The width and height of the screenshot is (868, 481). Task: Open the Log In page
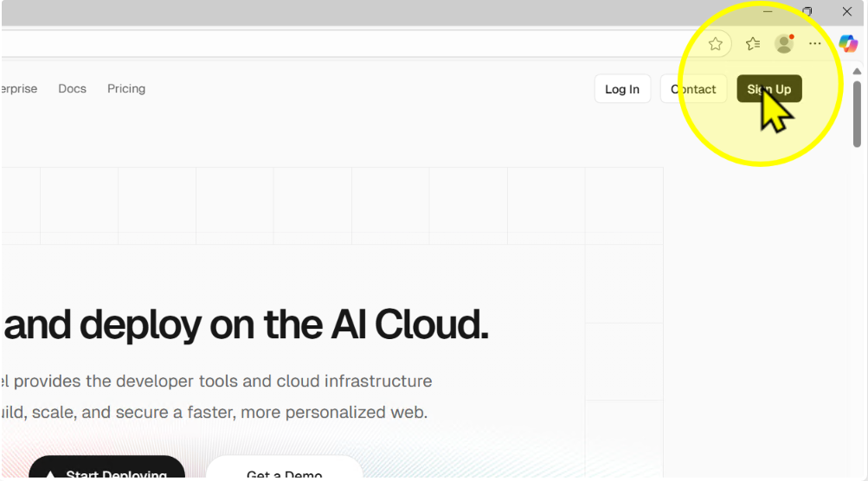click(x=622, y=89)
